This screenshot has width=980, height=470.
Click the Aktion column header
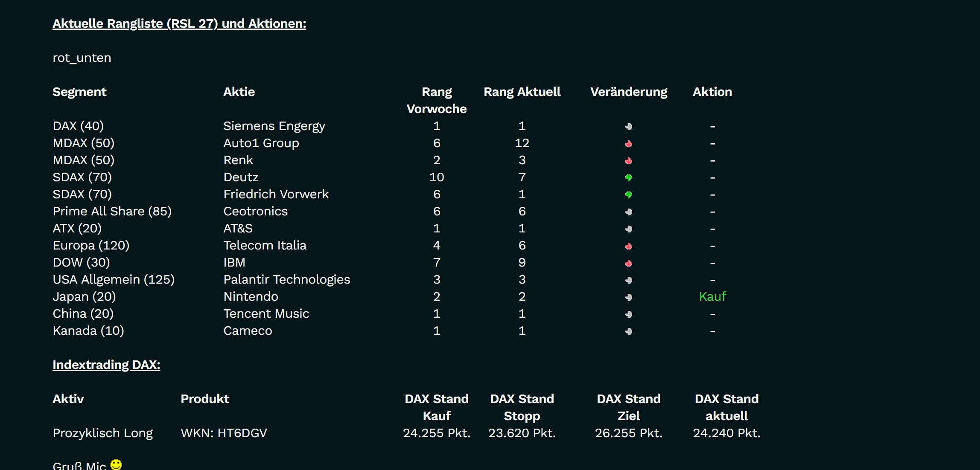coord(712,92)
